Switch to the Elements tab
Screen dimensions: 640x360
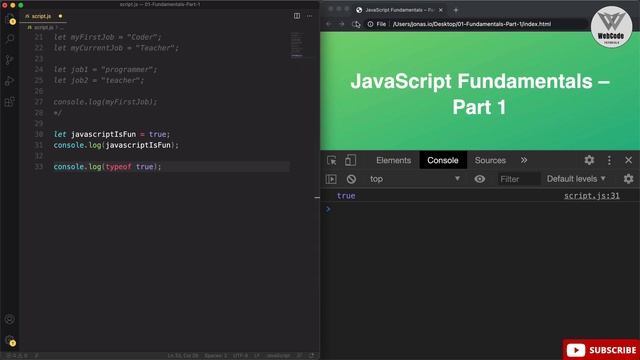(x=393, y=160)
